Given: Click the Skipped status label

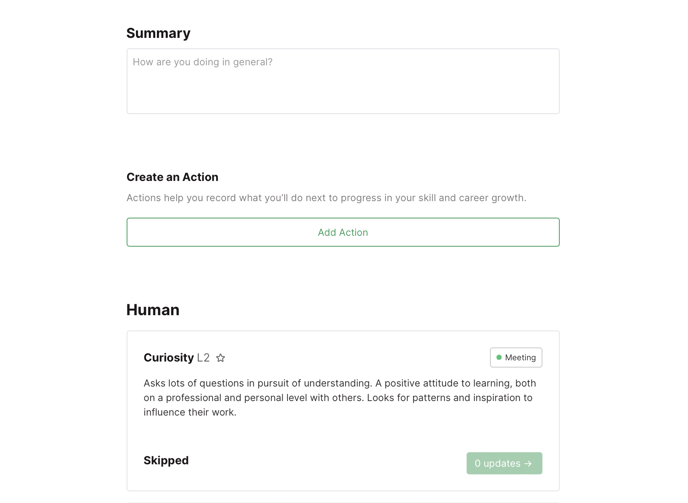Looking at the screenshot, I should pos(166,461).
